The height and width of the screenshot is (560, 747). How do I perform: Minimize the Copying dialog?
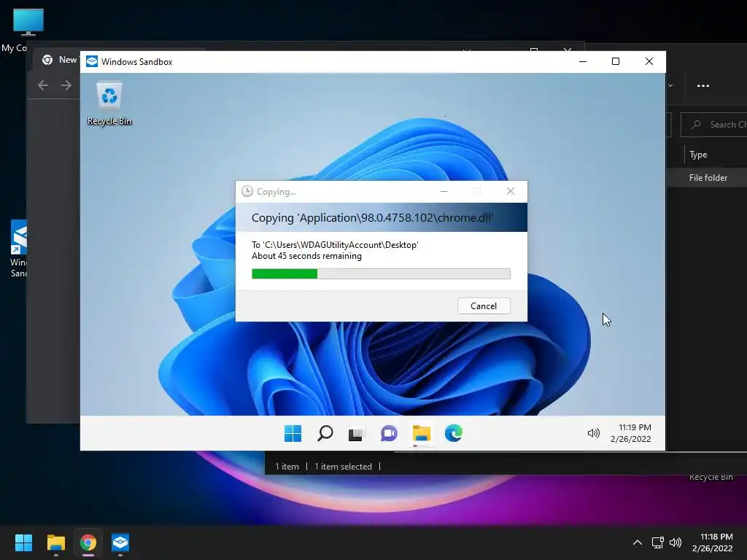(444, 192)
